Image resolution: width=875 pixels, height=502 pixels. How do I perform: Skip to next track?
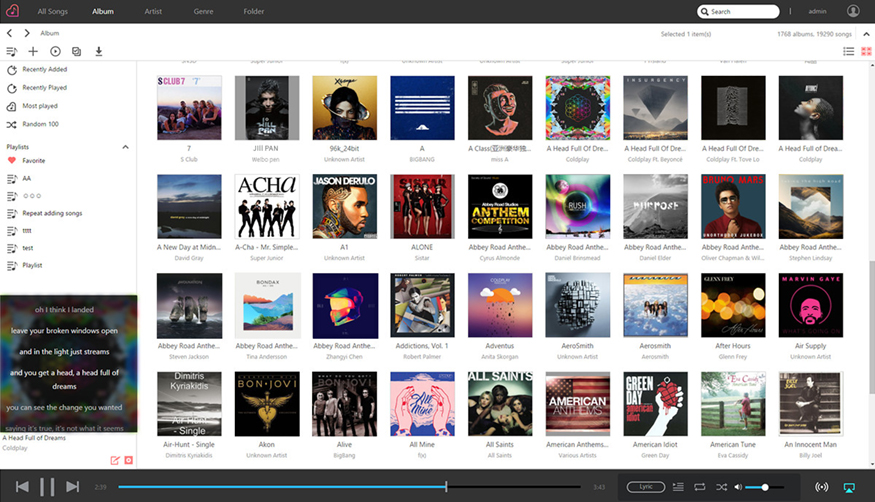pos(73,487)
